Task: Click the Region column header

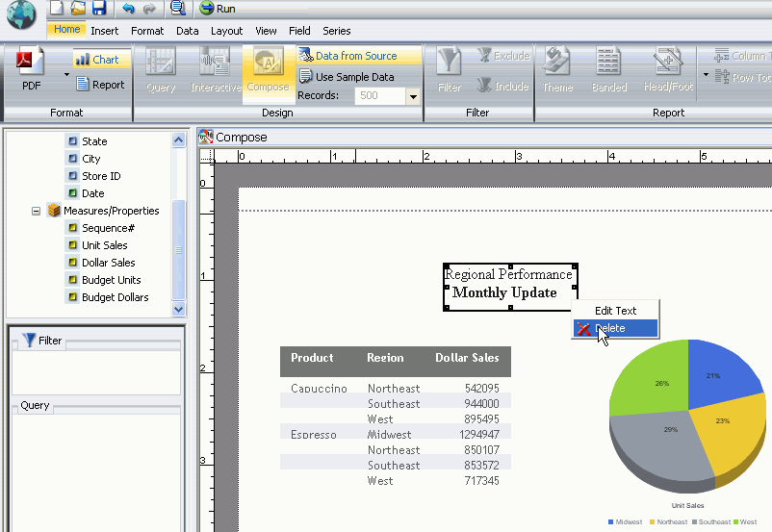Action: pos(385,358)
